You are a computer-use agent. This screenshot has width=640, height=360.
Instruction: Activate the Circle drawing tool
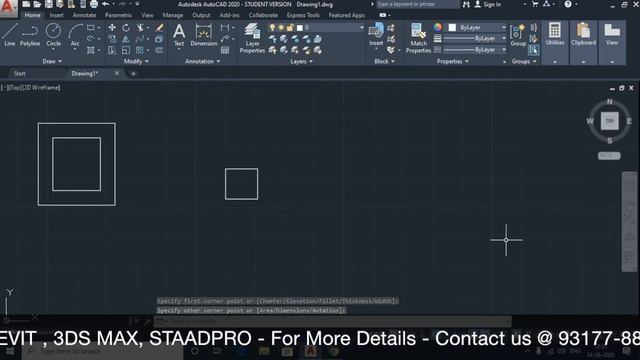pos(53,34)
